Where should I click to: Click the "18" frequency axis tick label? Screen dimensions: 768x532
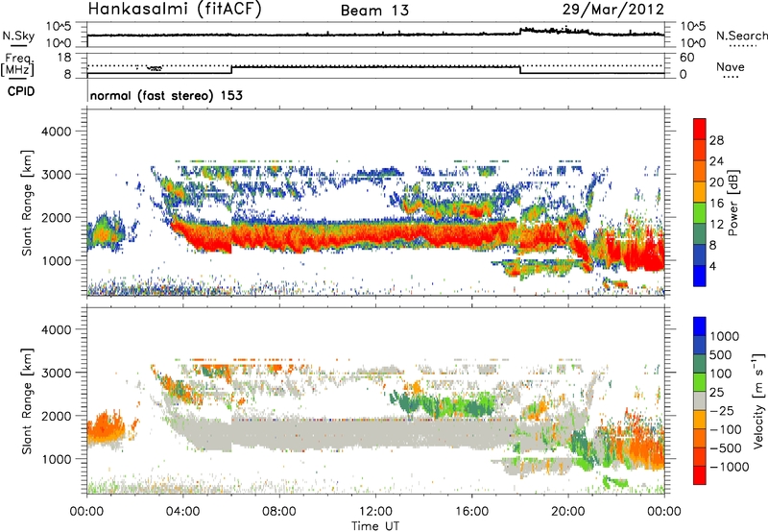pyautogui.click(x=63, y=58)
